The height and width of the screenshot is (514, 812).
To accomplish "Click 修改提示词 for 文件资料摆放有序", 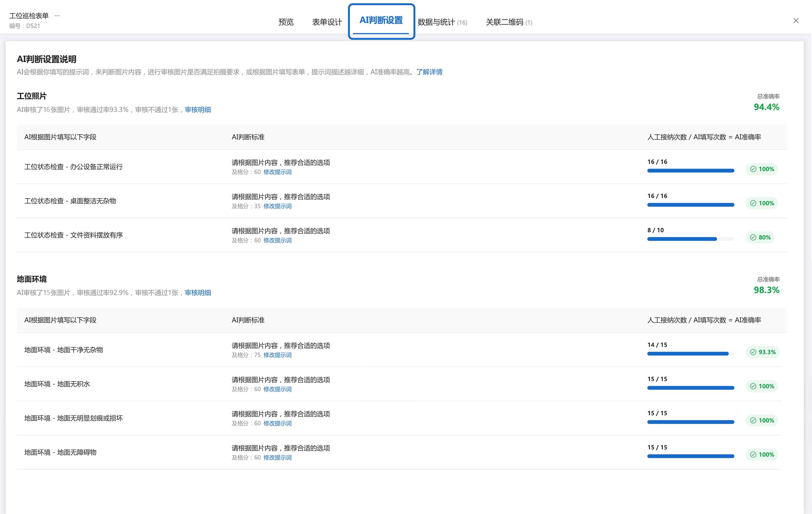I will (x=277, y=240).
